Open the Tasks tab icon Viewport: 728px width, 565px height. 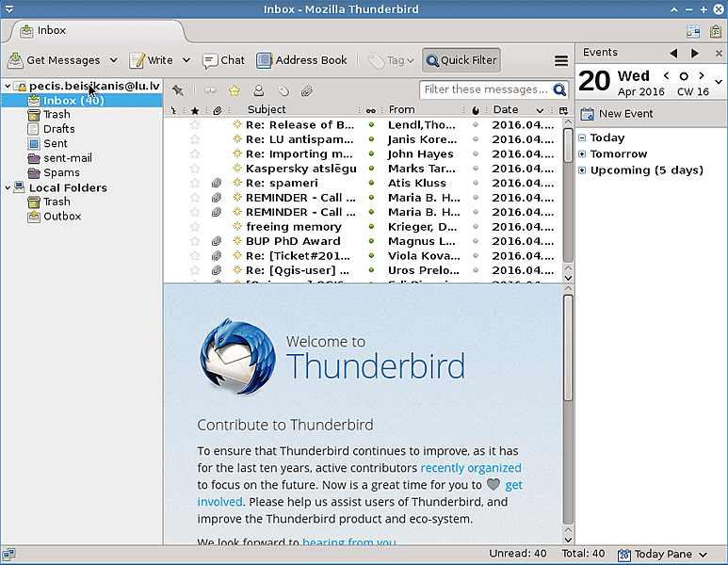tap(716, 31)
